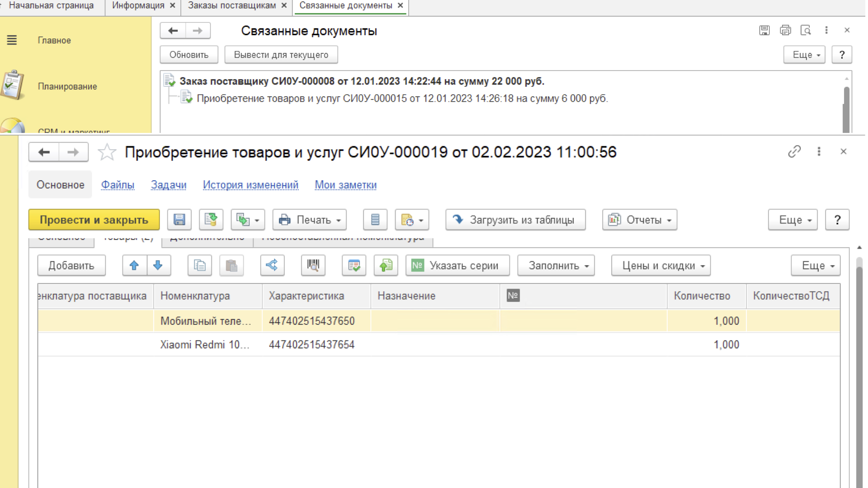
Task: Click Добавить to add a row
Action: 71,266
